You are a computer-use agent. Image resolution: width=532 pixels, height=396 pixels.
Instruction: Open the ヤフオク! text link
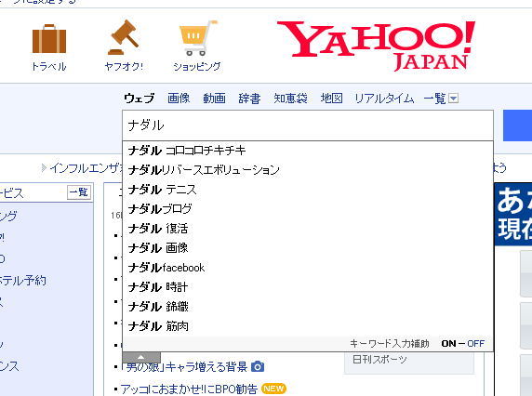[124, 66]
